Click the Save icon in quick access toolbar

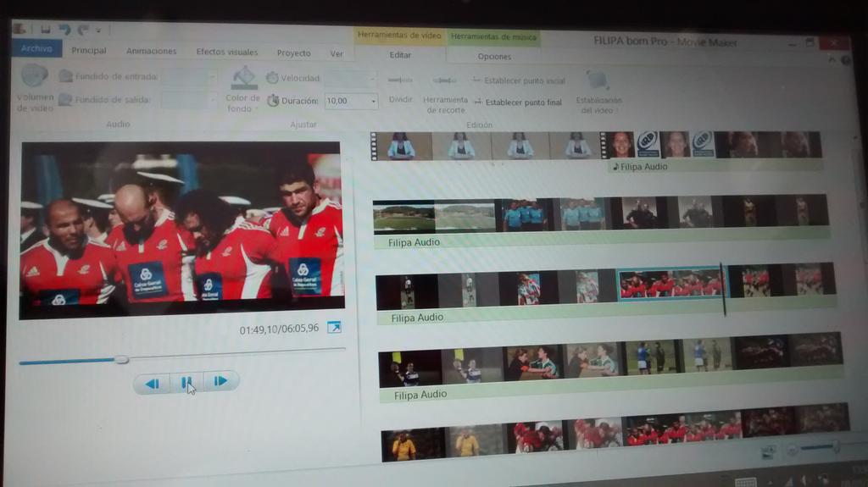(x=46, y=29)
